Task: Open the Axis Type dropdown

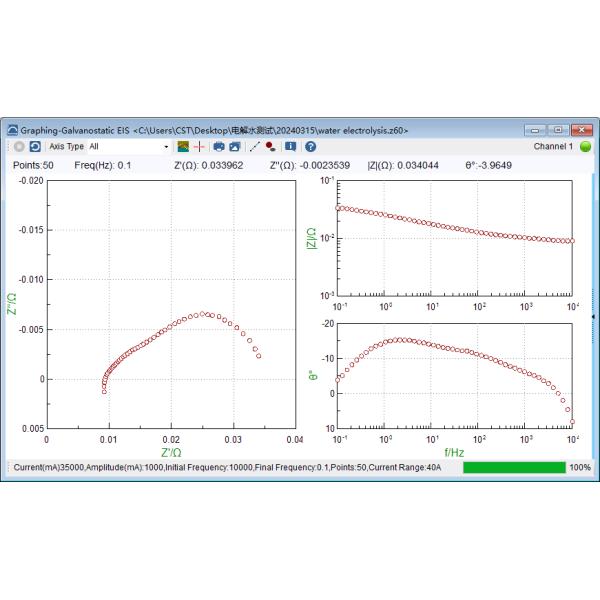Action: 129,147
